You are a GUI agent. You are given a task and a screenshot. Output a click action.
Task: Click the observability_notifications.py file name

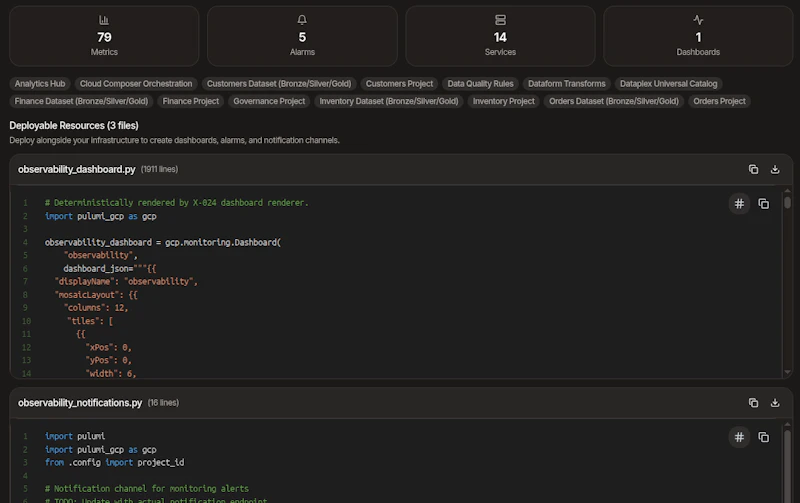pyautogui.click(x=80, y=403)
